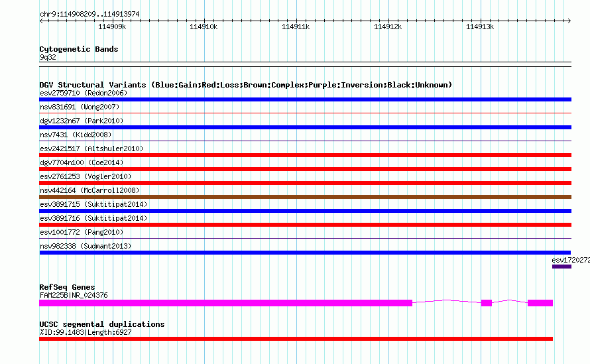Click the esv2761253 (Vogler2010) label
590x364 pixels.
pyautogui.click(x=86, y=176)
